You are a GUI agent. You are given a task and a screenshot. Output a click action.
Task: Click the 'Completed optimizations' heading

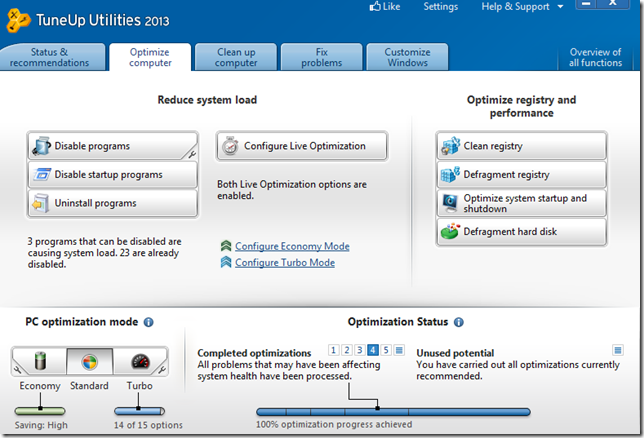(254, 353)
